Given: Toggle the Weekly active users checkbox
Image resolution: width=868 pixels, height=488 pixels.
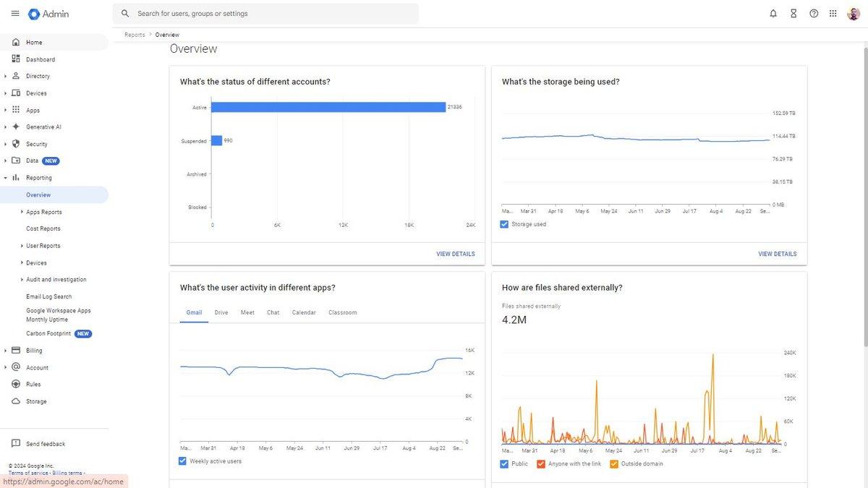Looking at the screenshot, I should pyautogui.click(x=182, y=461).
